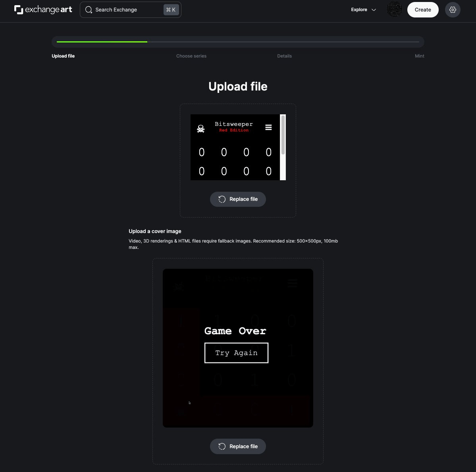Click the chevron next to Explore

(374, 10)
